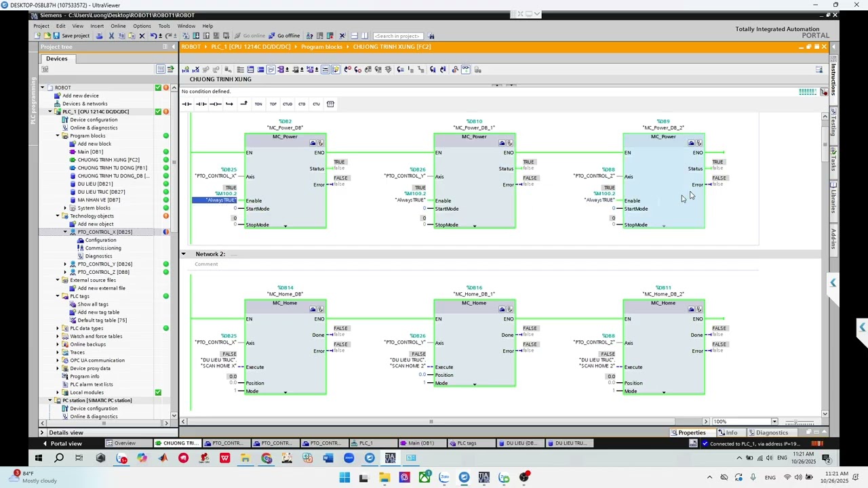Expand PLC data types folder
The height and width of the screenshot is (488, 868).
pyautogui.click(x=58, y=328)
